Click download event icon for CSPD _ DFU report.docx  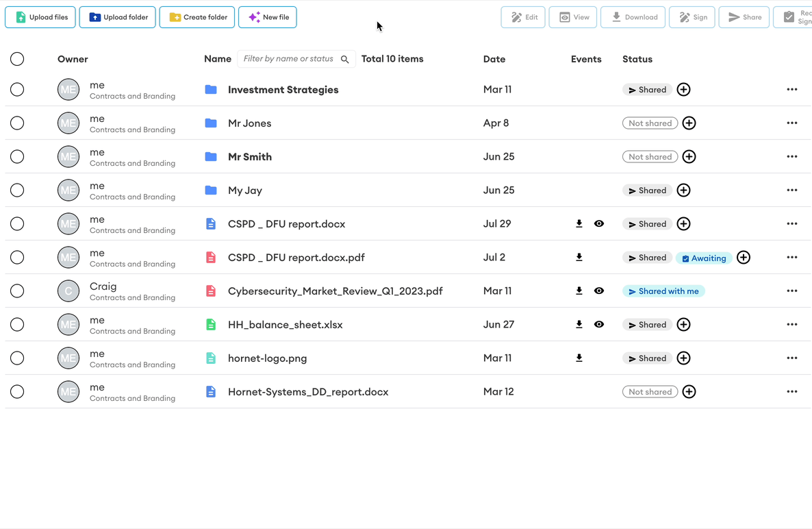579,224
